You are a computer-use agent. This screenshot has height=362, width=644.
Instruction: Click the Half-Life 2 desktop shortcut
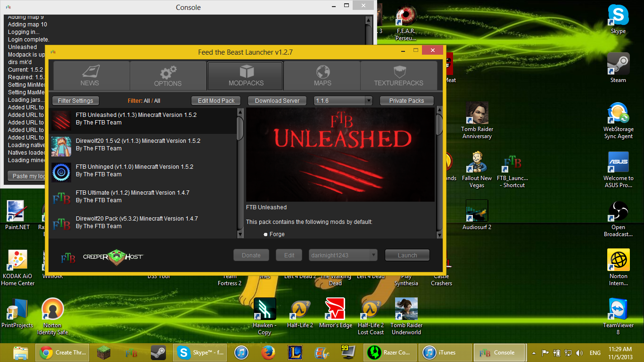300,313
